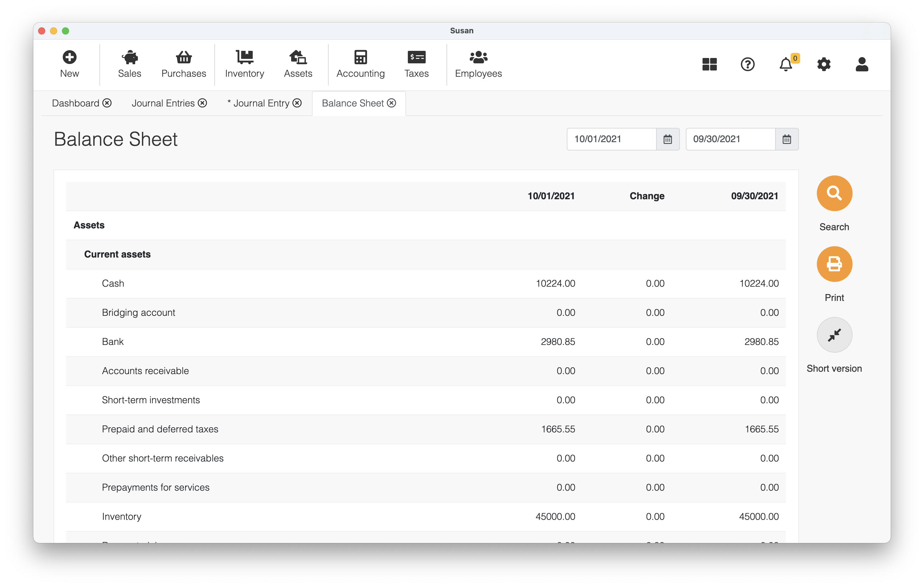
Task: Close the Balance Sheet tab
Action: pos(391,103)
